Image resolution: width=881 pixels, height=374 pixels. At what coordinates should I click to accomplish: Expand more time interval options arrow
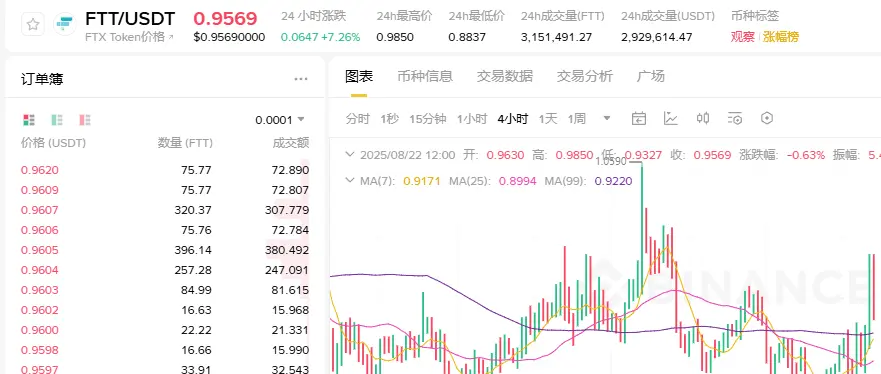607,118
